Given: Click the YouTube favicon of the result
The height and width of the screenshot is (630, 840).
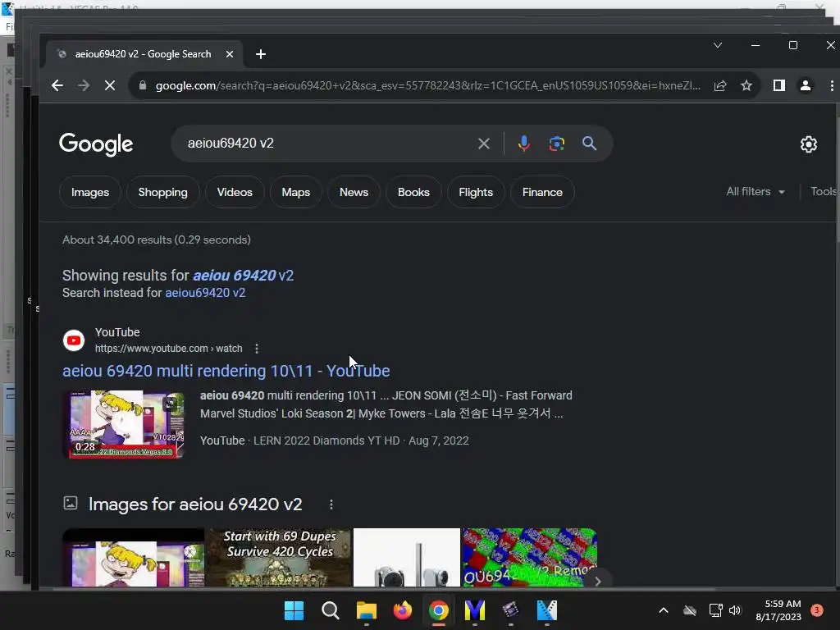Looking at the screenshot, I should [x=74, y=340].
